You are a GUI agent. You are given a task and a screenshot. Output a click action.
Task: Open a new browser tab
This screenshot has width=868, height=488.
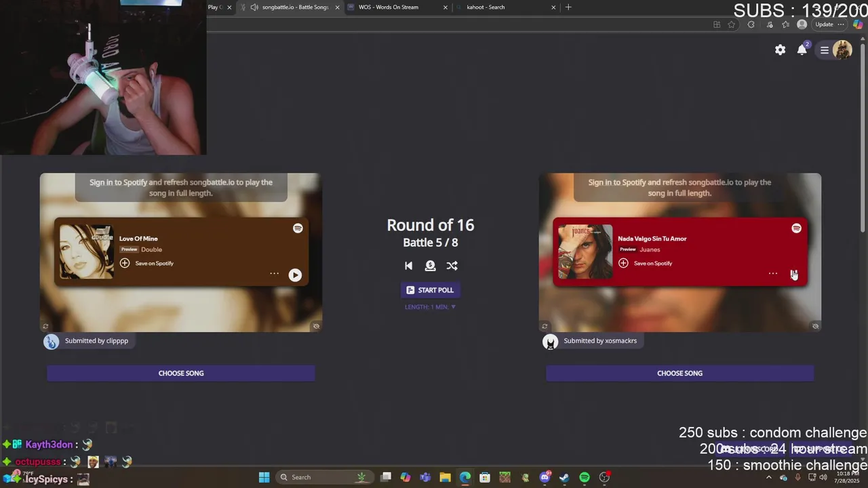tap(568, 7)
